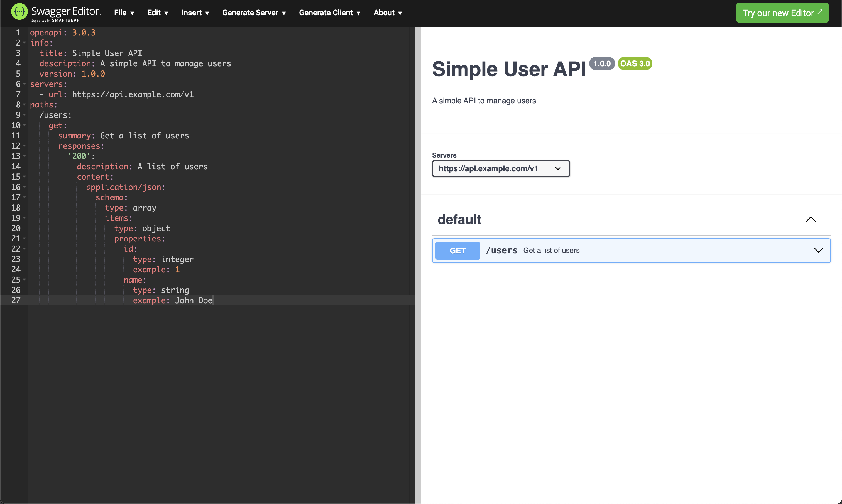Open the Generate Client menu

(x=329, y=13)
